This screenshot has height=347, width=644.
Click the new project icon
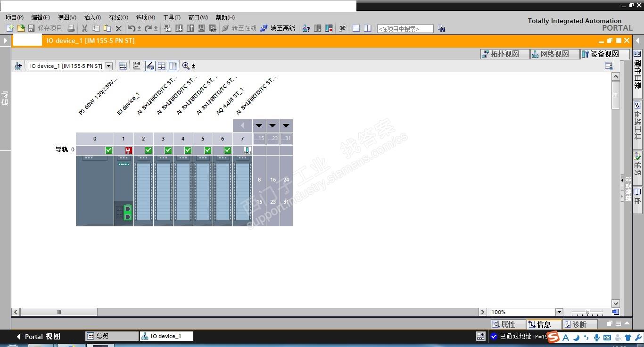click(x=10, y=28)
